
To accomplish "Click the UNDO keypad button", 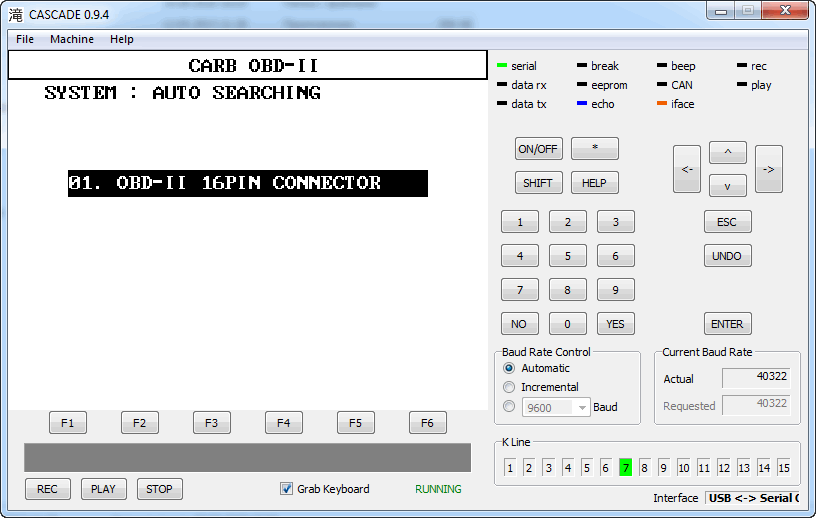I will (x=728, y=256).
